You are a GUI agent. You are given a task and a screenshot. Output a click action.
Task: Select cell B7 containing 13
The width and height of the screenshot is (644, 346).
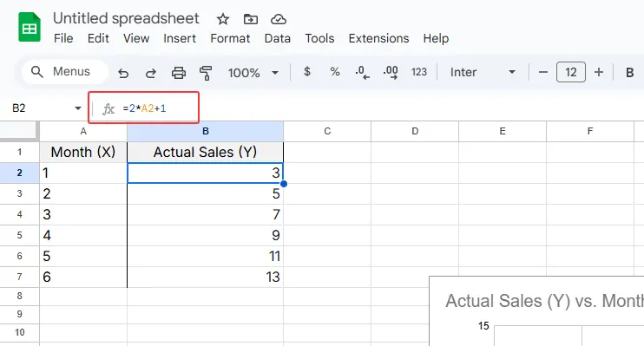[206, 277]
